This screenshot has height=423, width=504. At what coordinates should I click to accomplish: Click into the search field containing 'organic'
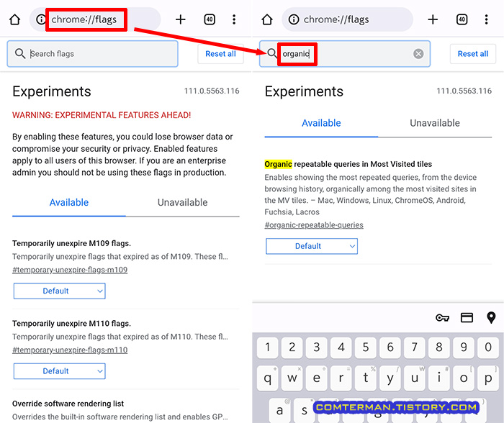click(345, 54)
